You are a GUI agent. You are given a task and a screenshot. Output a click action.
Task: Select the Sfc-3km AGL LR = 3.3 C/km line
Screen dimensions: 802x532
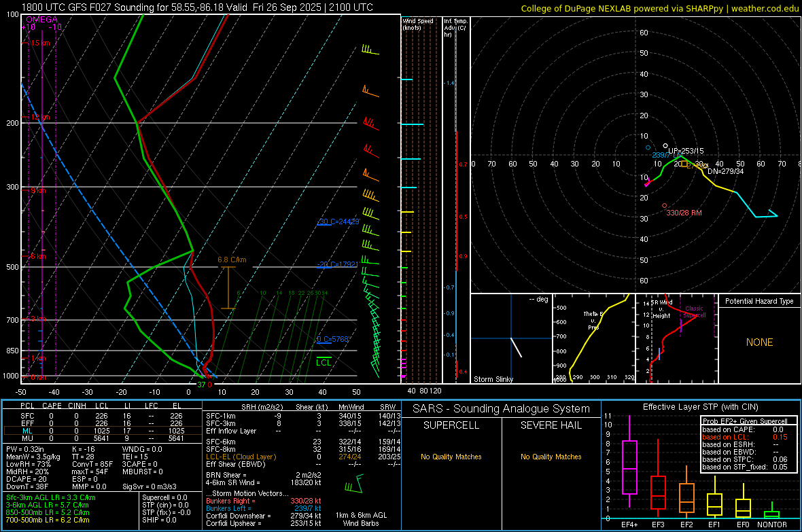[x=51, y=497]
